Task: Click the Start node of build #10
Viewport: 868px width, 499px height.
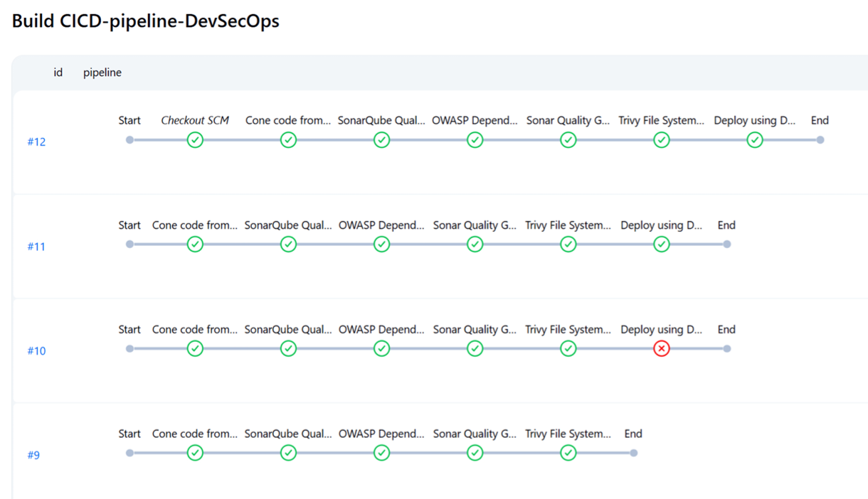Action: pos(129,349)
